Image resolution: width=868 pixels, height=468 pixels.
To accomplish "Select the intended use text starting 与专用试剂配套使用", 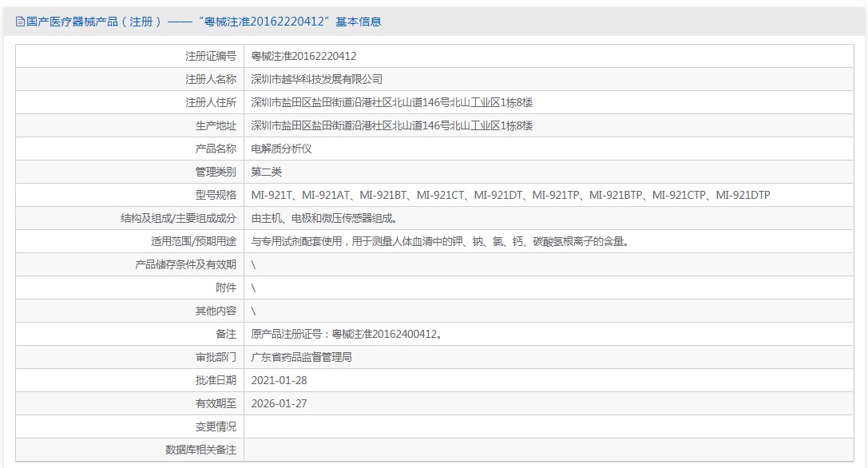I will tap(441, 241).
